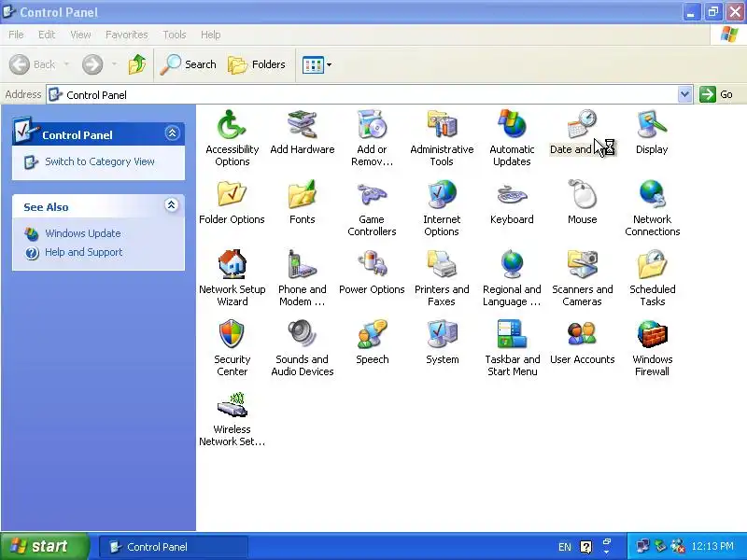
Task: Open Windows Firewall icon
Action: click(652, 347)
